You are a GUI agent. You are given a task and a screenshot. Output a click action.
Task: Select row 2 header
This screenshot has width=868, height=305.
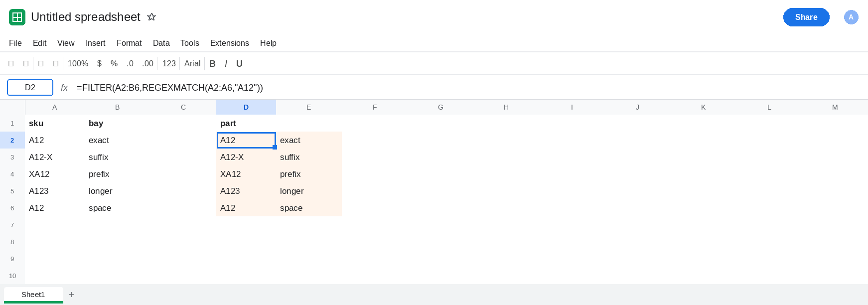tap(12, 140)
